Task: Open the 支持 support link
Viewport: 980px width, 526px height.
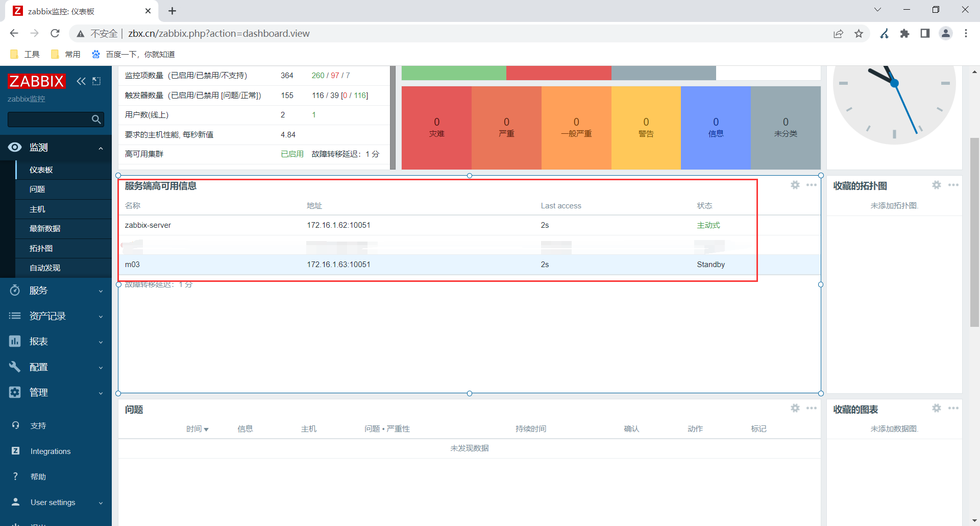Action: [x=38, y=426]
